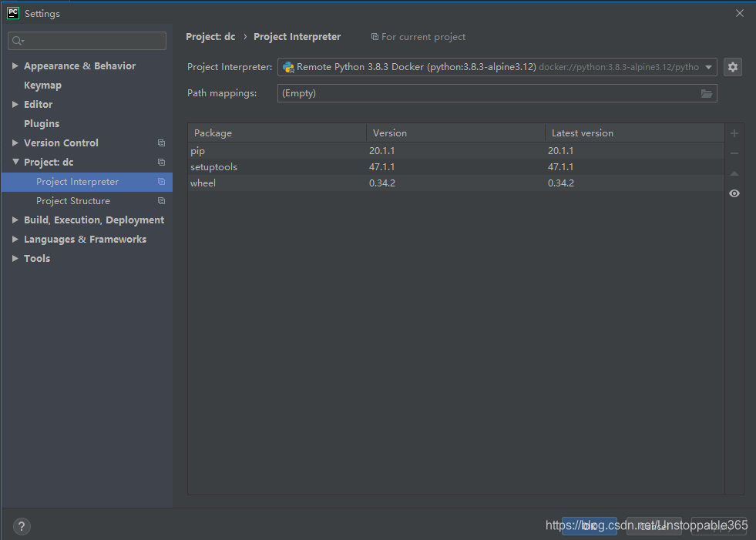Viewport: 756px width, 540px height.
Task: Click the uninstall package minus icon
Action: click(x=734, y=153)
